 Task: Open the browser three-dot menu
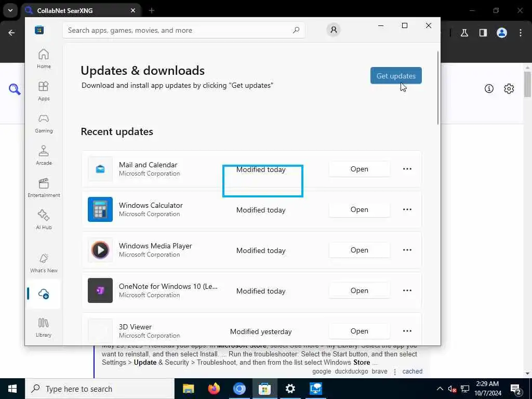coord(521,33)
